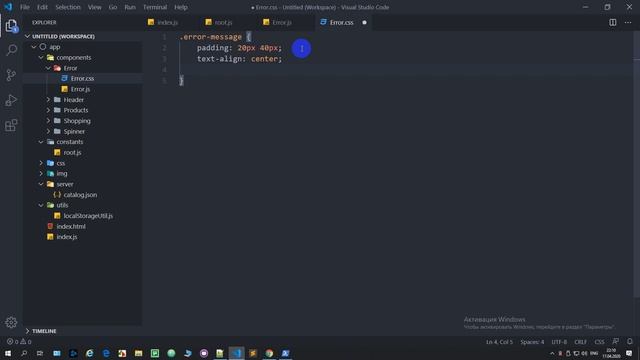
Task: Open the Manage gear menu
Action: tap(11, 322)
